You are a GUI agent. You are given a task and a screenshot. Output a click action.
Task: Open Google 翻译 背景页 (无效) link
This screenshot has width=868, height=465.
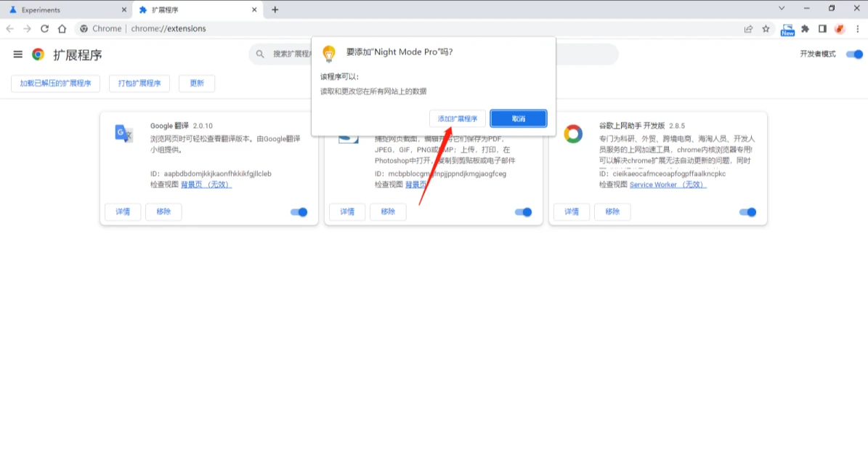coord(206,185)
